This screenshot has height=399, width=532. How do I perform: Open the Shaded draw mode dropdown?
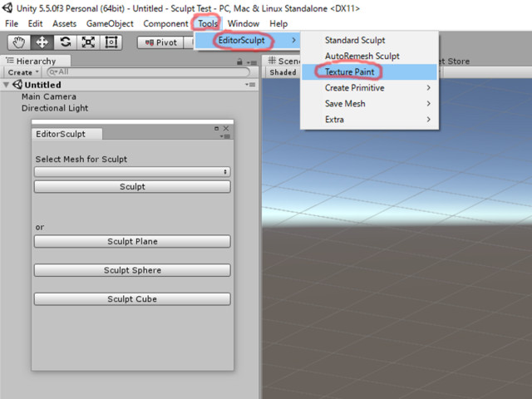pyautogui.click(x=283, y=72)
